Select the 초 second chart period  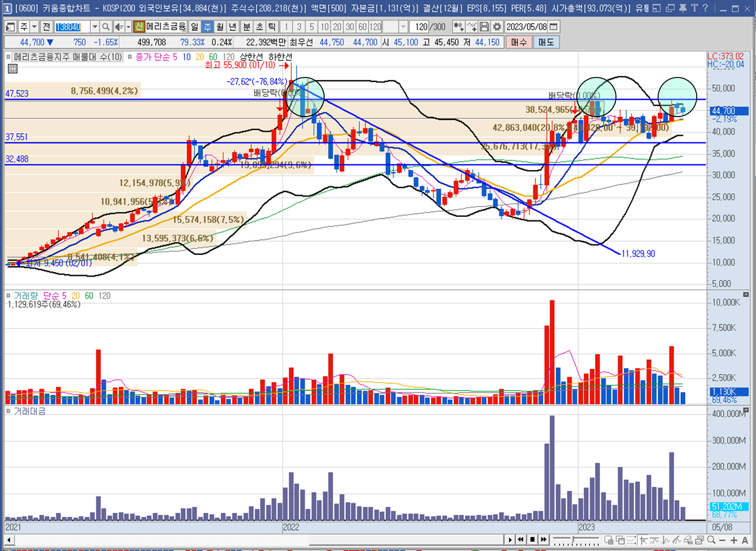tap(260, 27)
